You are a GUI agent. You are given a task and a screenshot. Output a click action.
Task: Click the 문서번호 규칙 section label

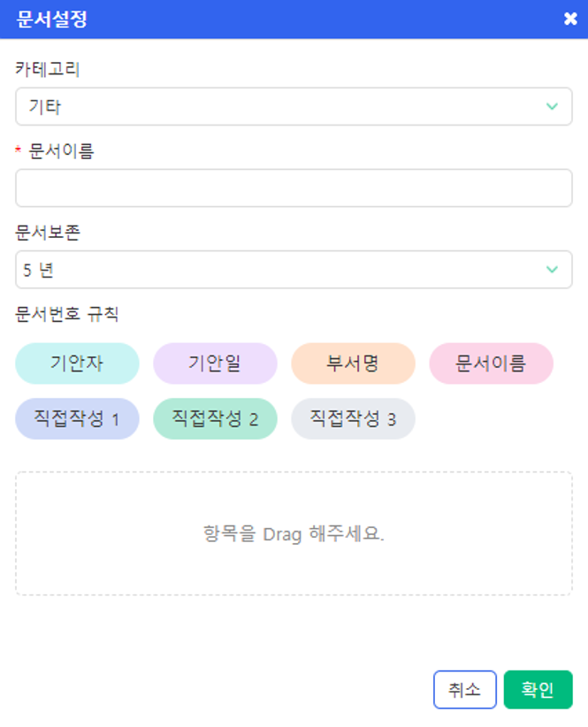(66, 314)
